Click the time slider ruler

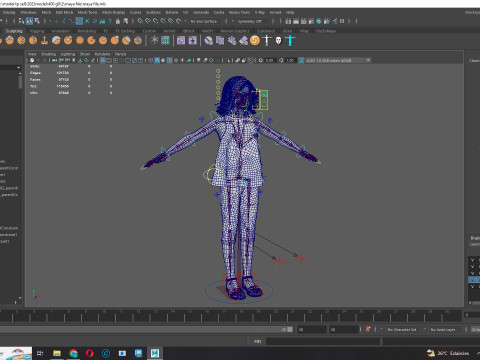click(230, 315)
